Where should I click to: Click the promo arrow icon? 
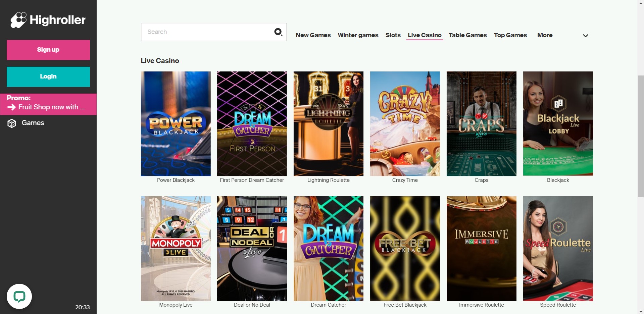point(12,107)
